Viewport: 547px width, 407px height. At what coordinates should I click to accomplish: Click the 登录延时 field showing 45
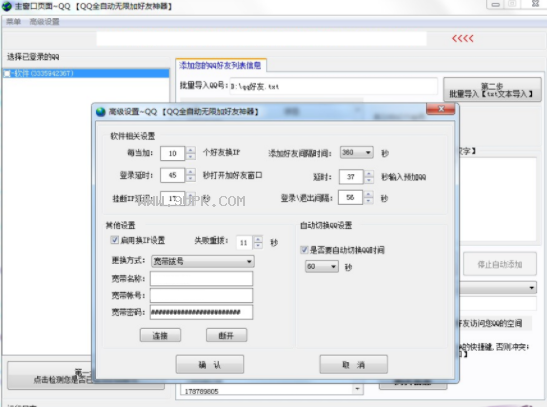point(173,175)
